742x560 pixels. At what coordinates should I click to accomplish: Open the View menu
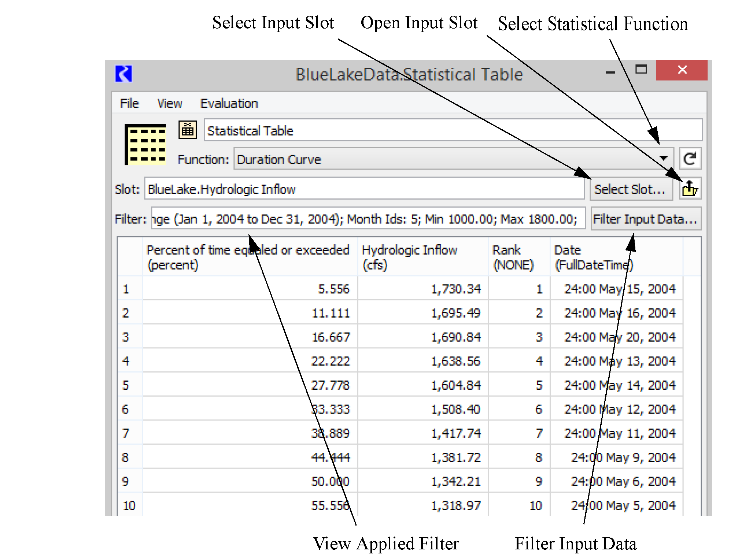coord(169,104)
